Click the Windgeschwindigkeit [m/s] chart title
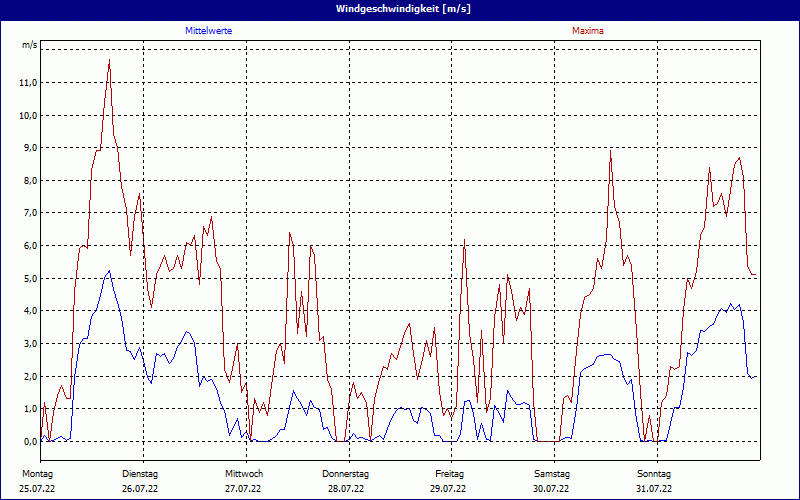The image size is (800, 500). (x=400, y=9)
